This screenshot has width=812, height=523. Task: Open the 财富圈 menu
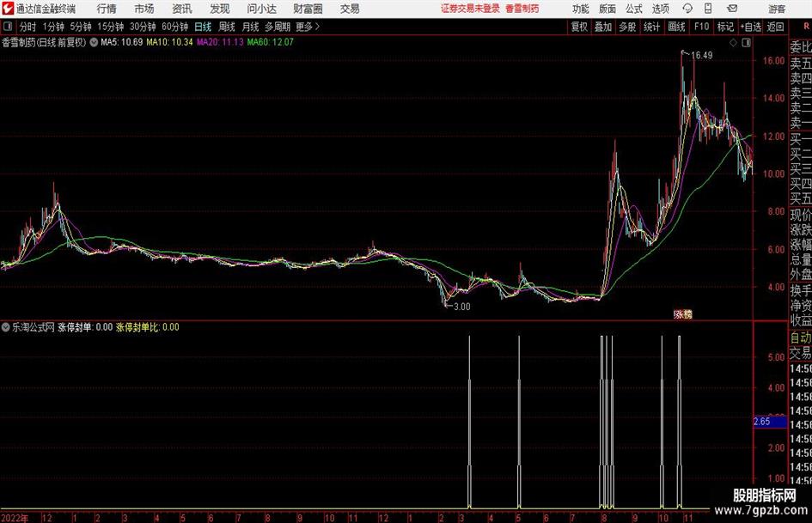[308, 9]
